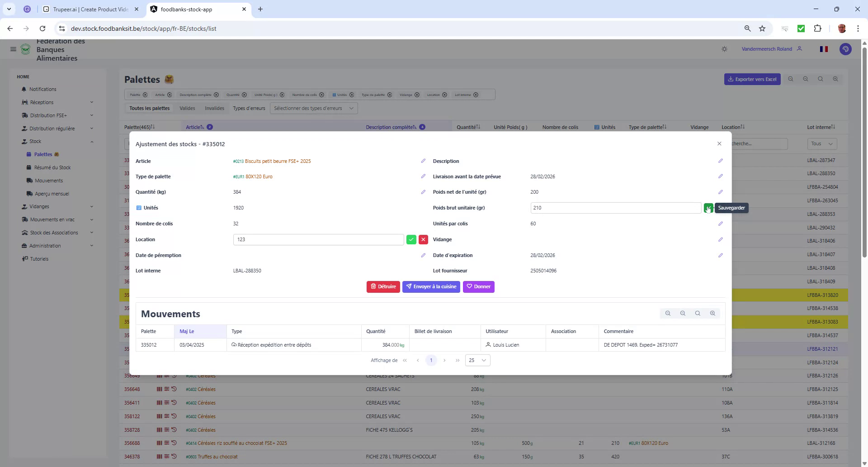Cancel the Location edit with red X icon
Screen dimensions: 868x467
click(x=423, y=239)
